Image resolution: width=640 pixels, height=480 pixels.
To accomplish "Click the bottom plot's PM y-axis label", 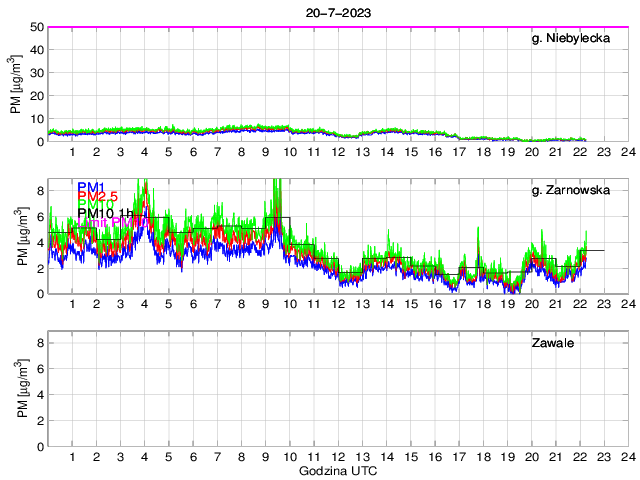I will point(23,389).
